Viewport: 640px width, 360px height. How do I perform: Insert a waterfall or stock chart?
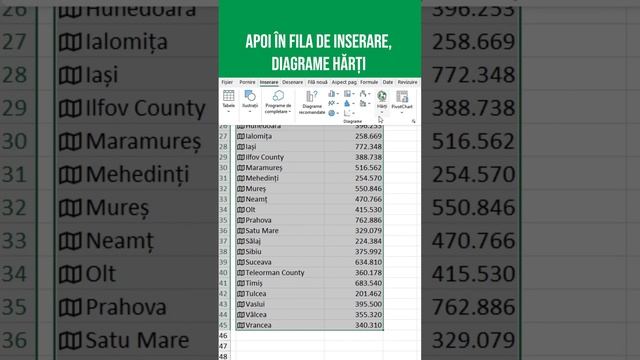[363, 94]
